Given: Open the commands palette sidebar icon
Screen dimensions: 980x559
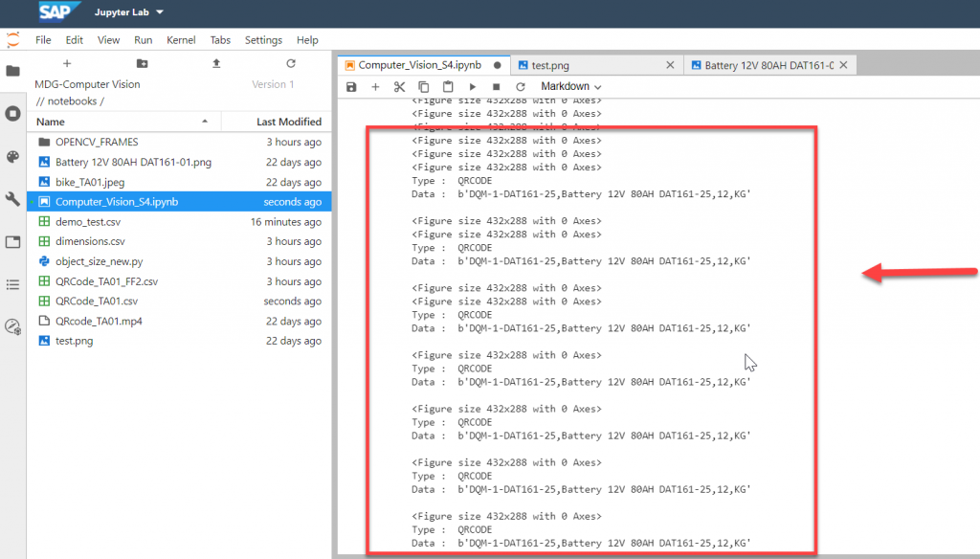Looking at the screenshot, I should 12,156.
